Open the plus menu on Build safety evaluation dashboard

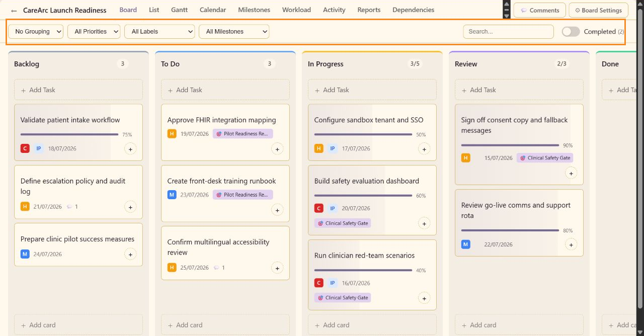(x=424, y=223)
